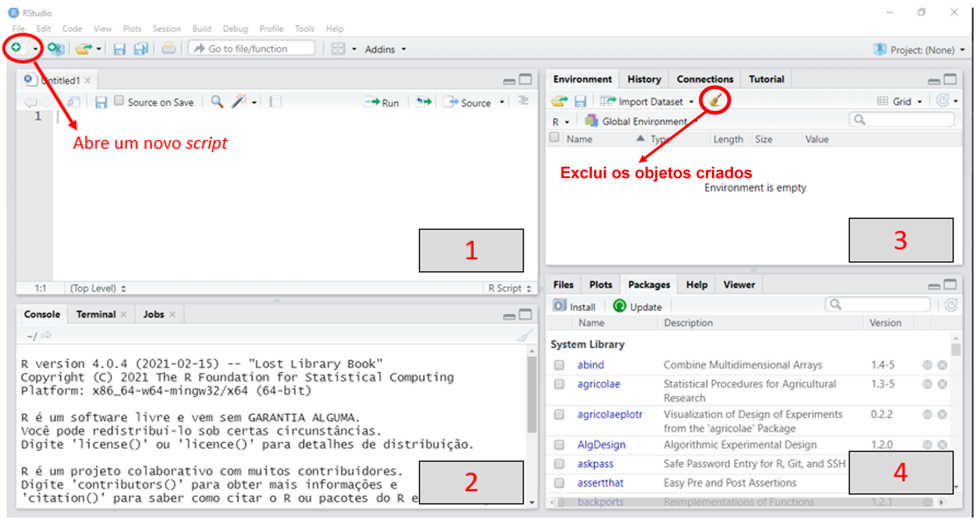Viewport: 980px width, 523px height.
Task: Tick the assertthat package checkbox
Action: pos(559,483)
